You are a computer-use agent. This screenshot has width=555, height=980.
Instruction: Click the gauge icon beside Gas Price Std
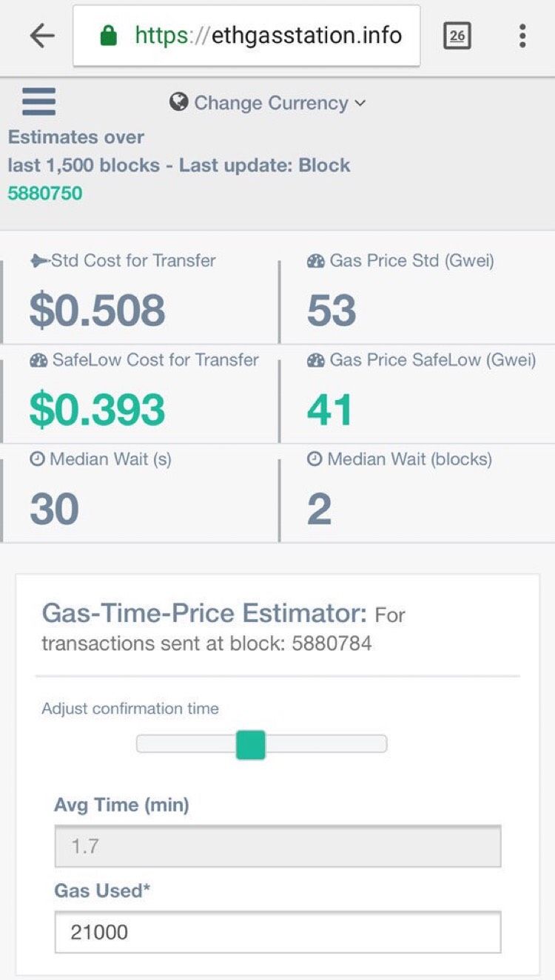pos(315,260)
